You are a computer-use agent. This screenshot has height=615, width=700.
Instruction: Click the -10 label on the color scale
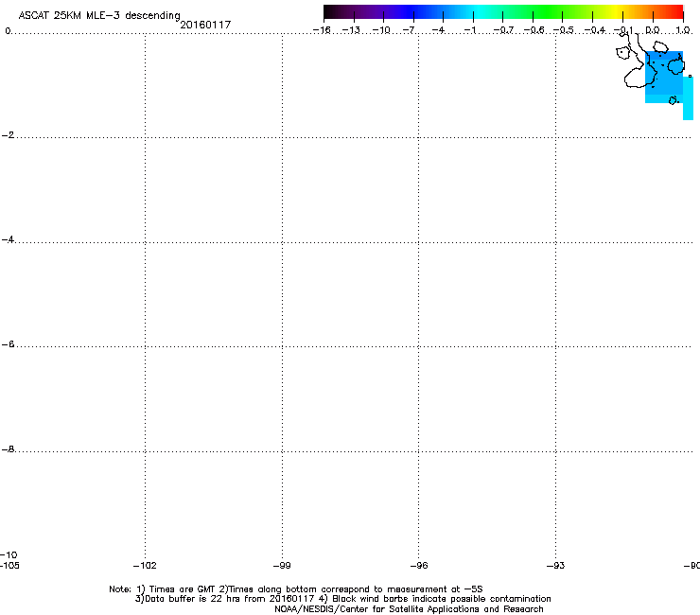[x=381, y=30]
